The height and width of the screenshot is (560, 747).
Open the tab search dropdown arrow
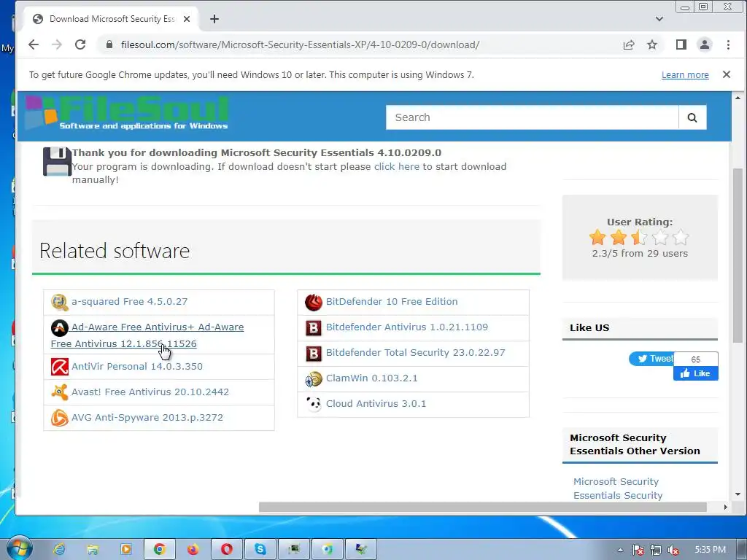pyautogui.click(x=659, y=19)
